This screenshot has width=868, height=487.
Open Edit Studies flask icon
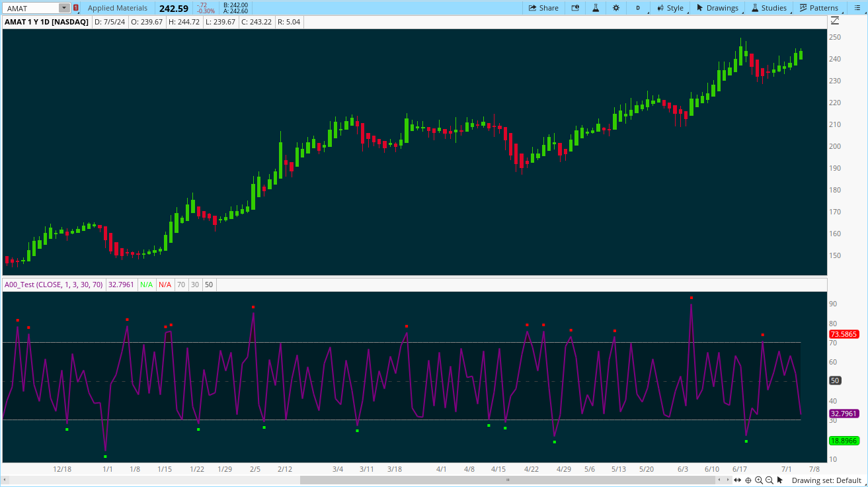(x=596, y=8)
